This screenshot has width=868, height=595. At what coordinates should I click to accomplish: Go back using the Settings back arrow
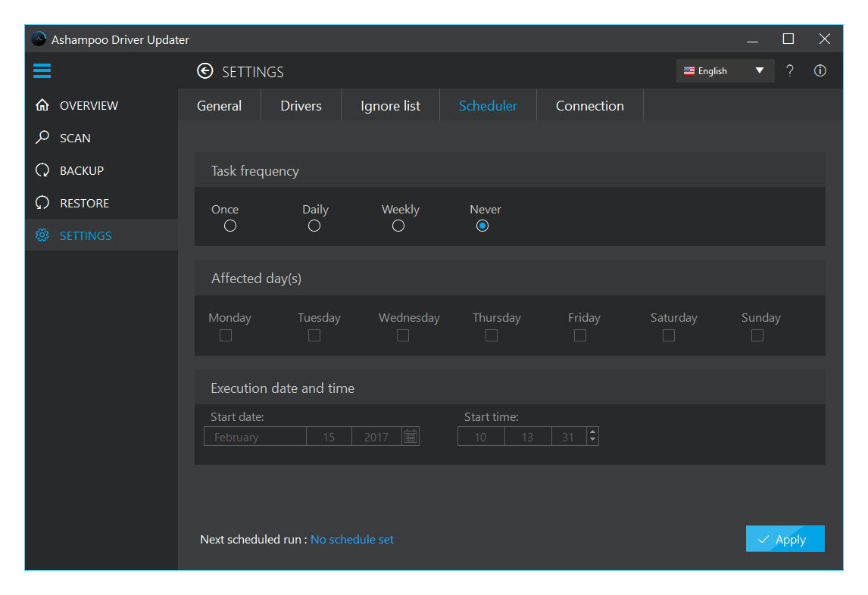205,70
